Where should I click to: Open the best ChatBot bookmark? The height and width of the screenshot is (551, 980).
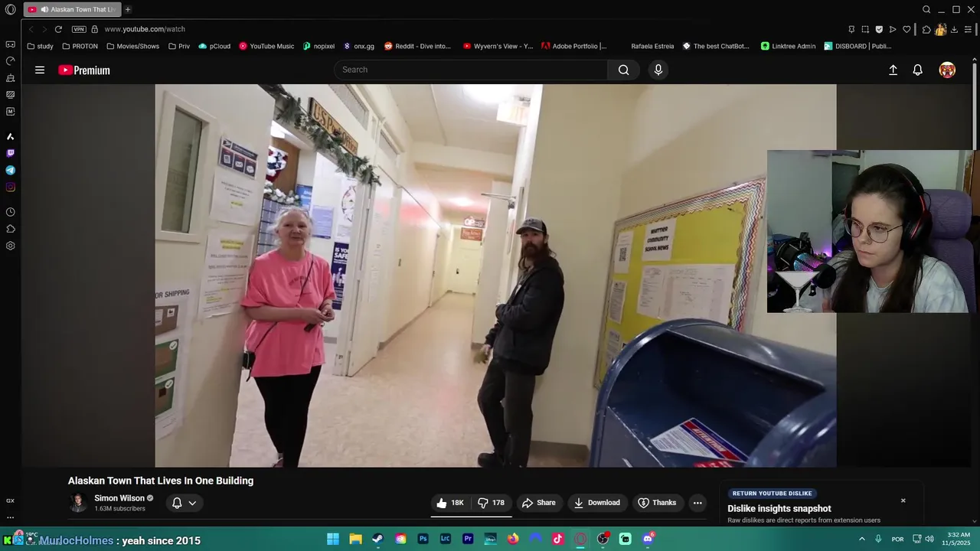click(716, 46)
